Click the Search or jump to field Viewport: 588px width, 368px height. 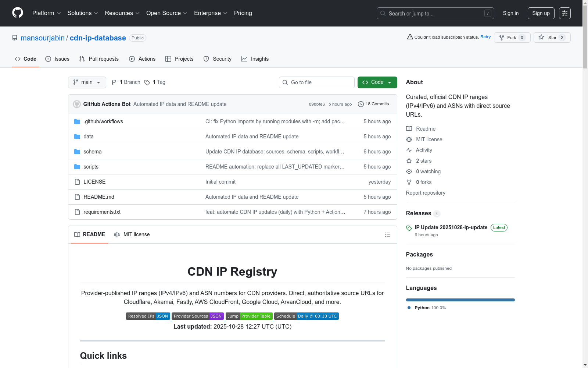[435, 13]
